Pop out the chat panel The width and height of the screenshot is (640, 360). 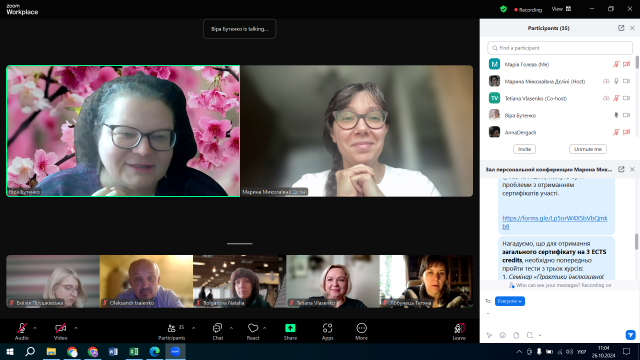(x=621, y=169)
